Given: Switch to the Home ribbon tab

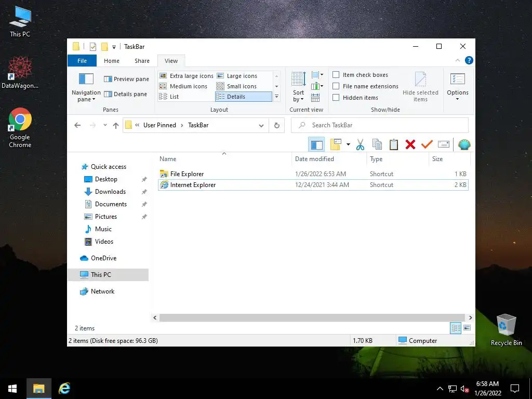Looking at the screenshot, I should (112, 61).
